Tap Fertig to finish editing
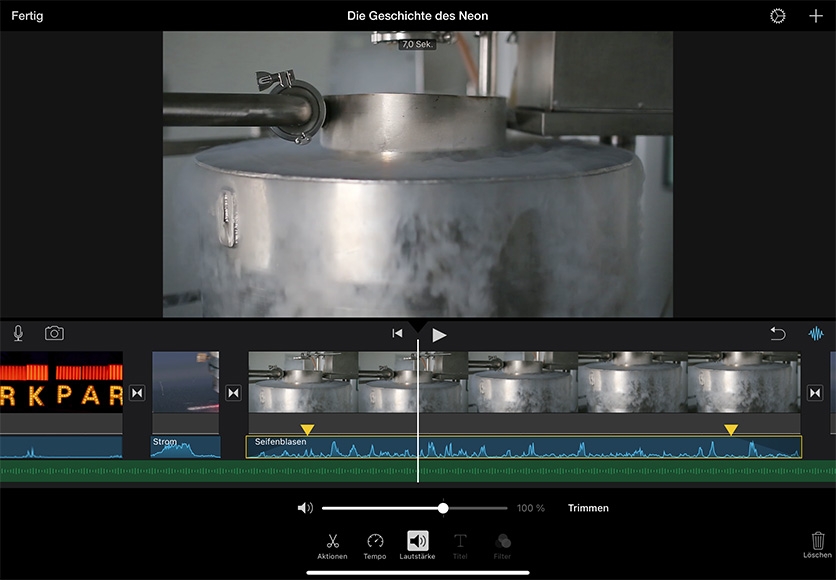This screenshot has width=836, height=580. click(27, 16)
